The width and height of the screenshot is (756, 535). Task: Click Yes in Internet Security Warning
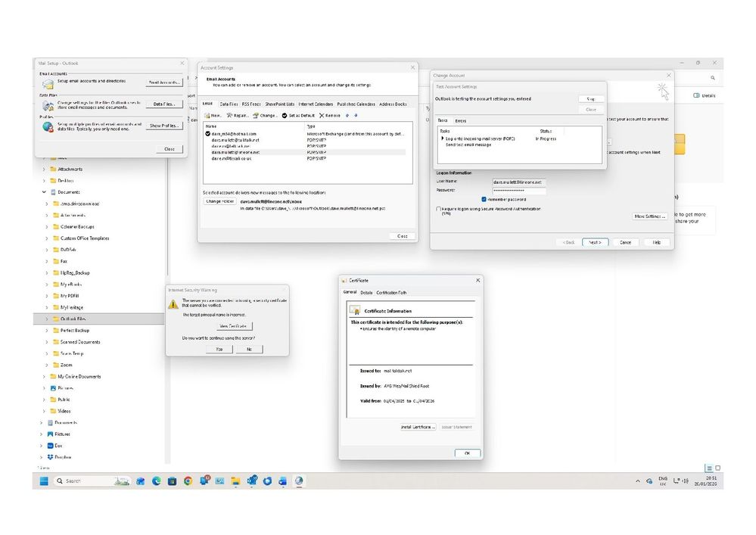click(219, 349)
